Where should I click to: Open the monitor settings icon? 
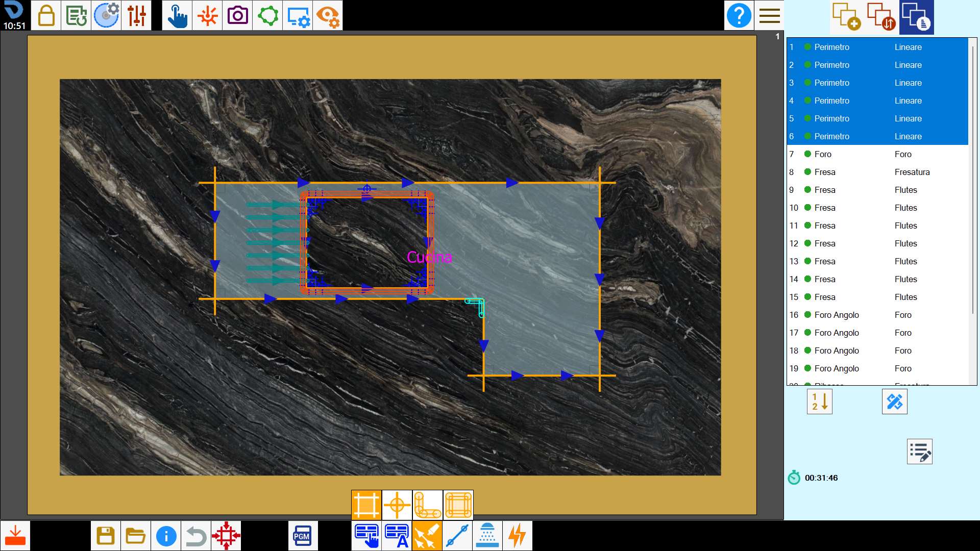[x=298, y=15]
